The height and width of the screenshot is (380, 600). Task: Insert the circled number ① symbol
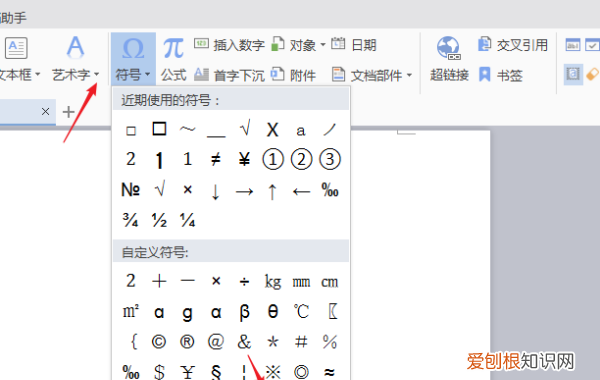[x=273, y=159]
